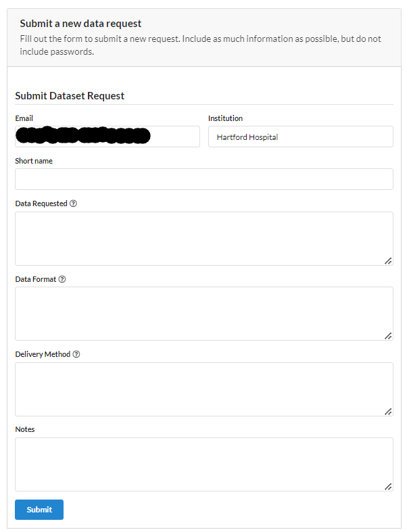Screen dimensions: 409x532
Task: Click the Institution field containing Hartford Hospital
Action: (x=300, y=137)
